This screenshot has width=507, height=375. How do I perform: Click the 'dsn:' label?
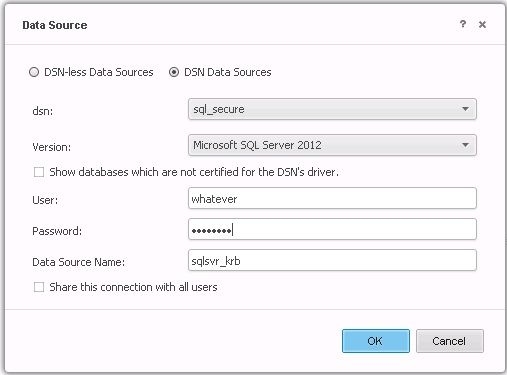tap(43, 111)
